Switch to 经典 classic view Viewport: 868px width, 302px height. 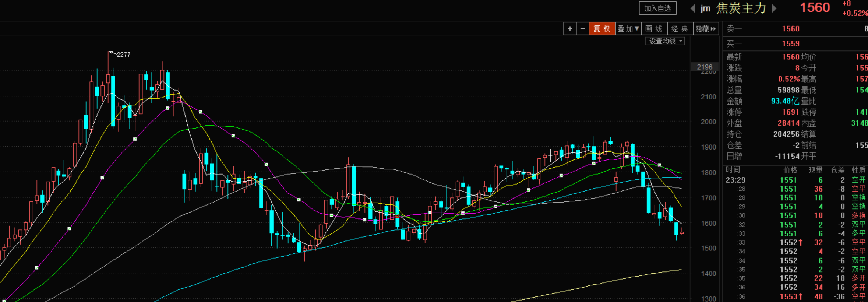[680, 29]
